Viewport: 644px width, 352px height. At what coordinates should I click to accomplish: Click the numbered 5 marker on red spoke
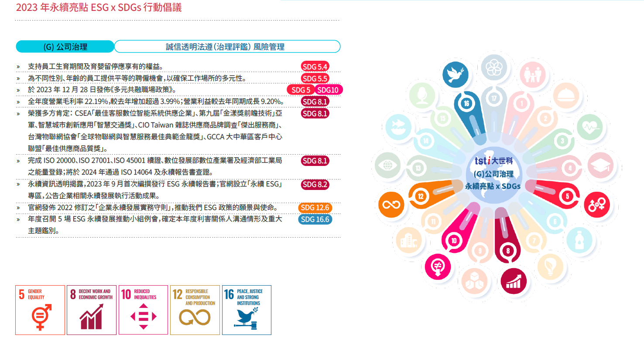[567, 196]
